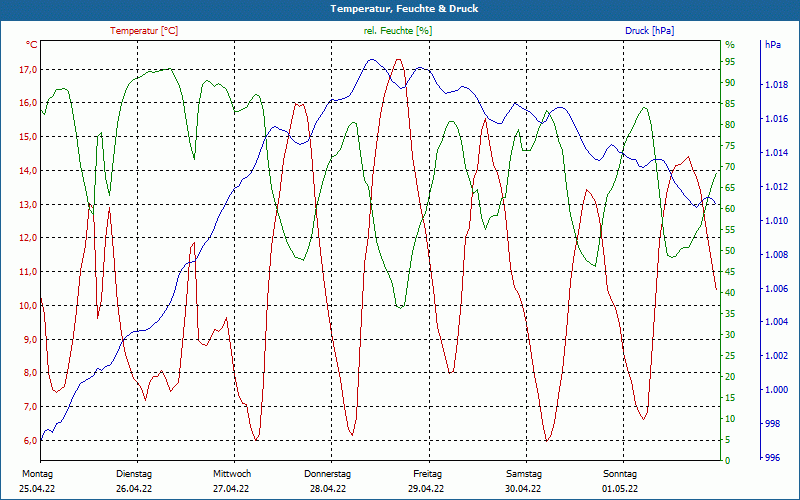Click the '7,0' temperature axis value
Screen dimensions: 800x500
[x=30, y=407]
